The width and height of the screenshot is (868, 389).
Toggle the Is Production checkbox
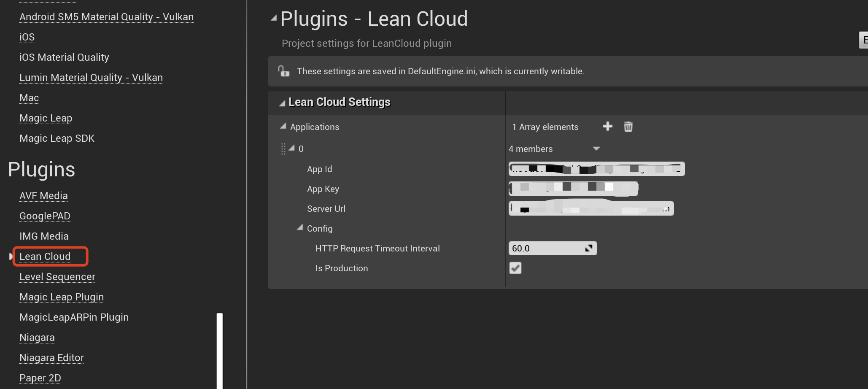pos(515,268)
